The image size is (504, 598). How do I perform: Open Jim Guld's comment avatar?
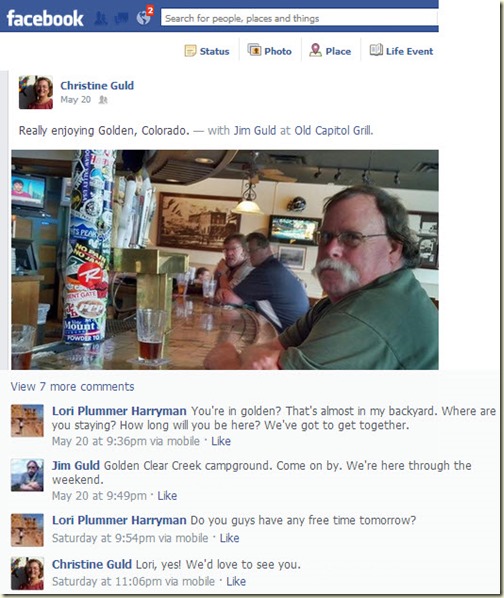(27, 475)
